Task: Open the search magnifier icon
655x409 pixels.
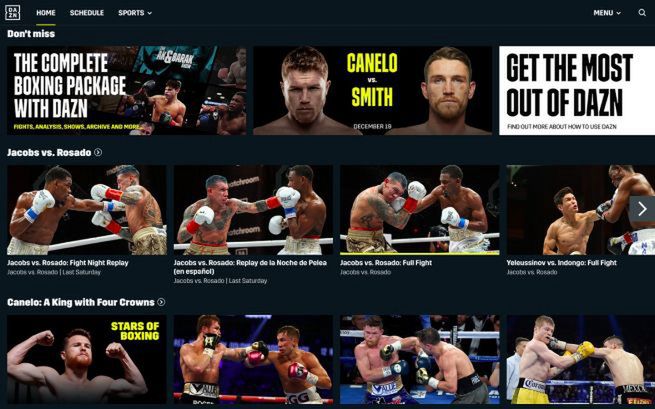Action: pos(642,13)
